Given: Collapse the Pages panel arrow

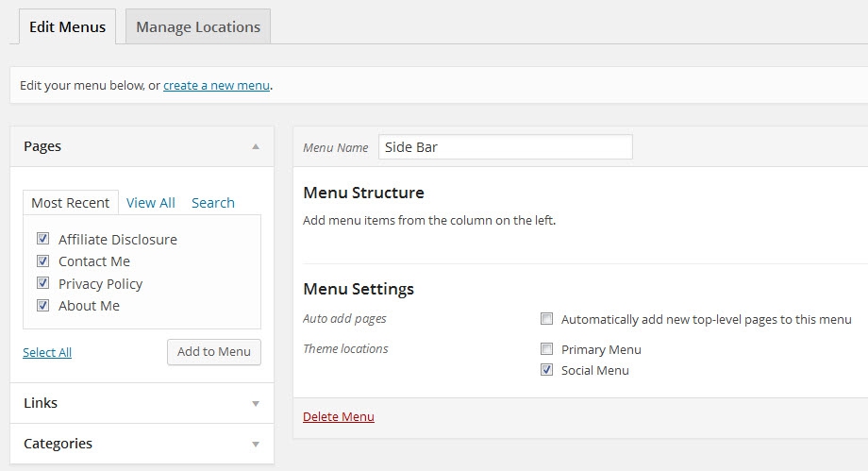Looking at the screenshot, I should 255,146.
